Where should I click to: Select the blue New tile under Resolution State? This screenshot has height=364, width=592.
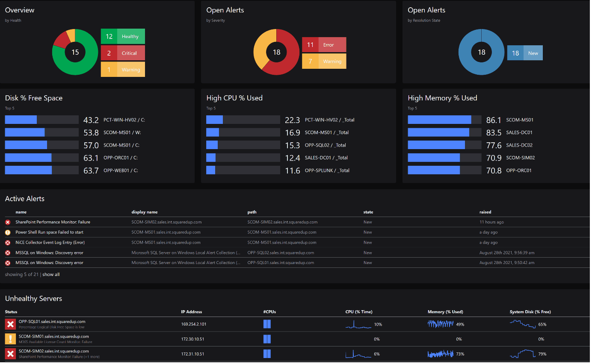click(525, 53)
